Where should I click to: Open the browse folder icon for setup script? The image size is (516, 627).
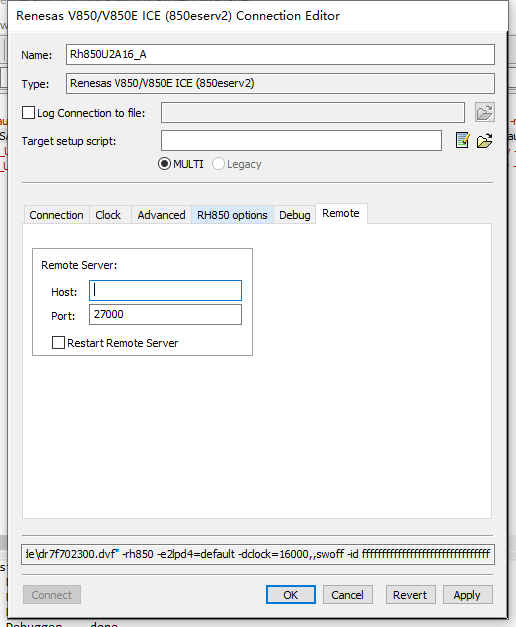484,141
